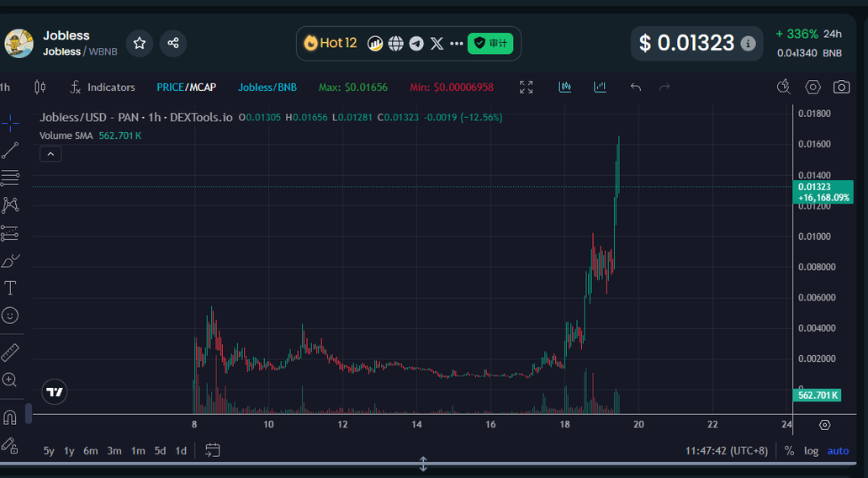Select the trend line drawing tool
The height and width of the screenshot is (478, 868).
coord(10,150)
